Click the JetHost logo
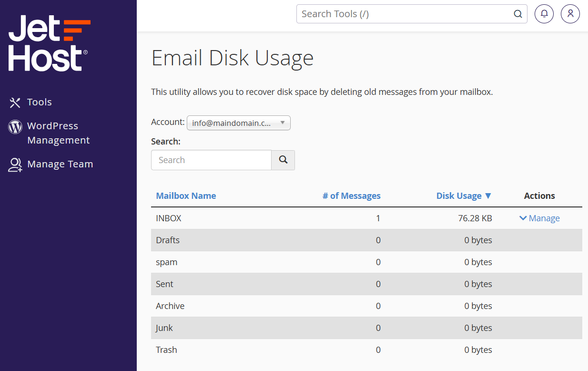 point(49,43)
